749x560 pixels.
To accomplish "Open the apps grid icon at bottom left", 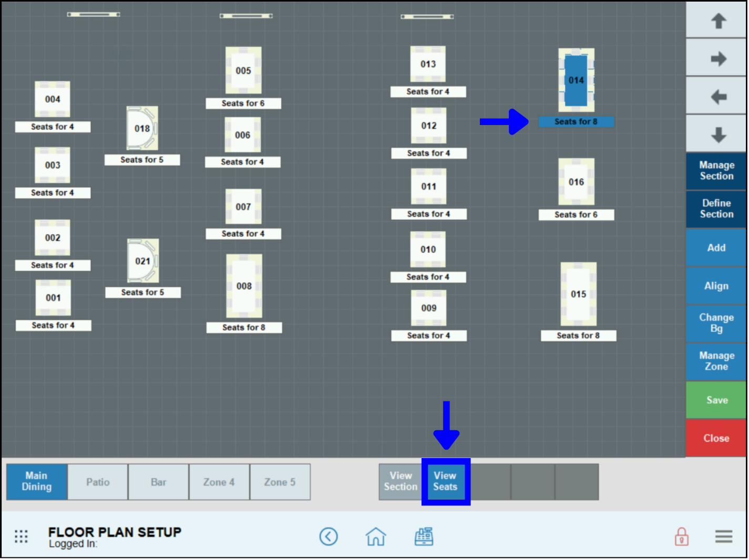I will coord(21,536).
